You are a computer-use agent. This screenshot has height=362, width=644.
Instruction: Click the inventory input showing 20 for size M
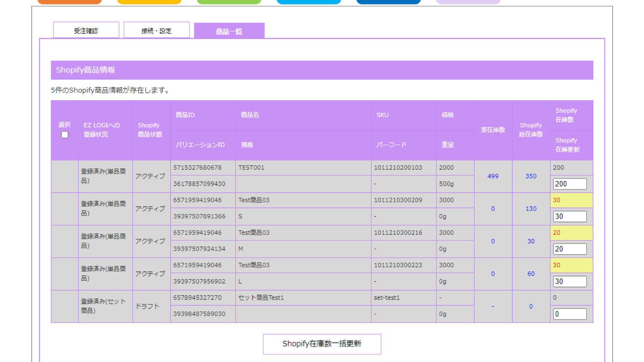(x=569, y=249)
